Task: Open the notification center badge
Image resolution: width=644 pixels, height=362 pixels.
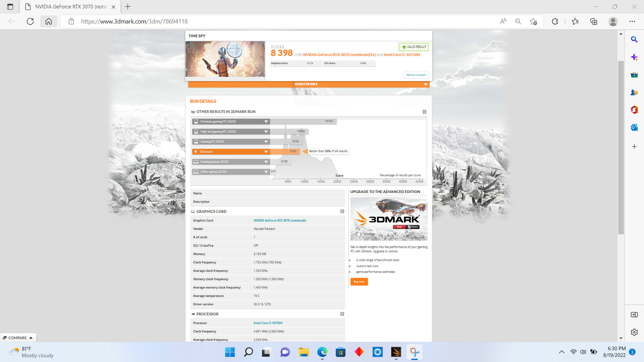Action: pyautogui.click(x=632, y=352)
